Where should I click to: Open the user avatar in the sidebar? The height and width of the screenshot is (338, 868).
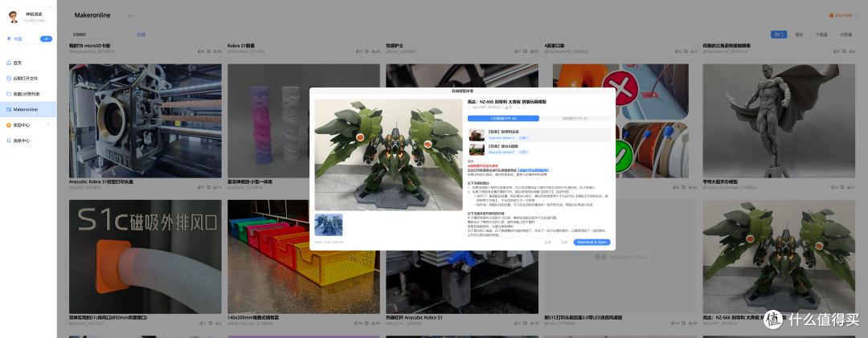tap(14, 17)
